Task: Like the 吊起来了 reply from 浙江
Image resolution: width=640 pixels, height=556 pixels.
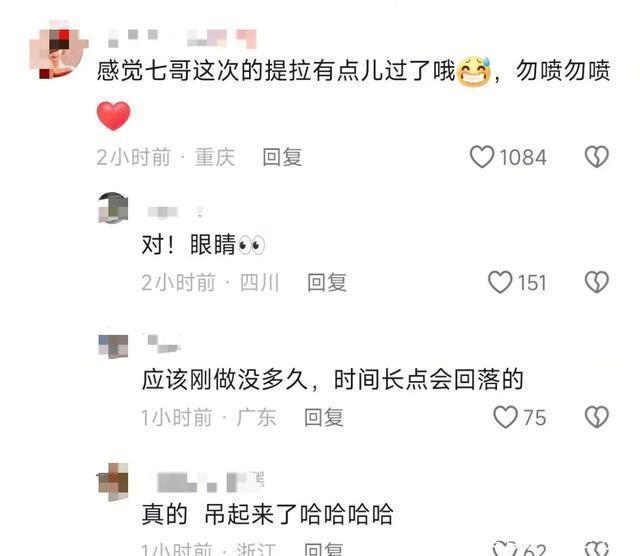Action: point(504,548)
